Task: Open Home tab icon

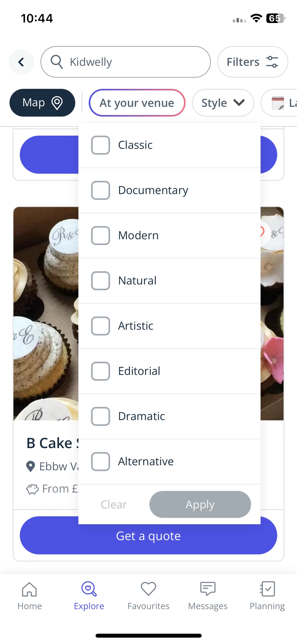Action: [x=30, y=589]
